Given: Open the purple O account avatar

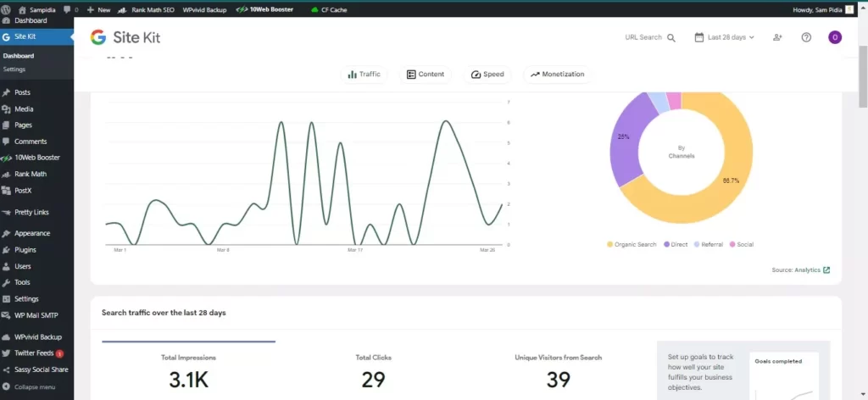Looking at the screenshot, I should pyautogui.click(x=835, y=37).
